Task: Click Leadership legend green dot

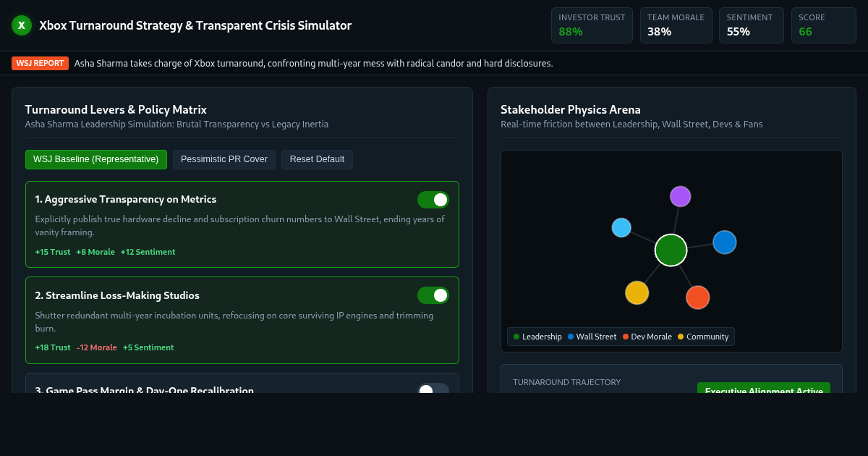Action: point(516,337)
